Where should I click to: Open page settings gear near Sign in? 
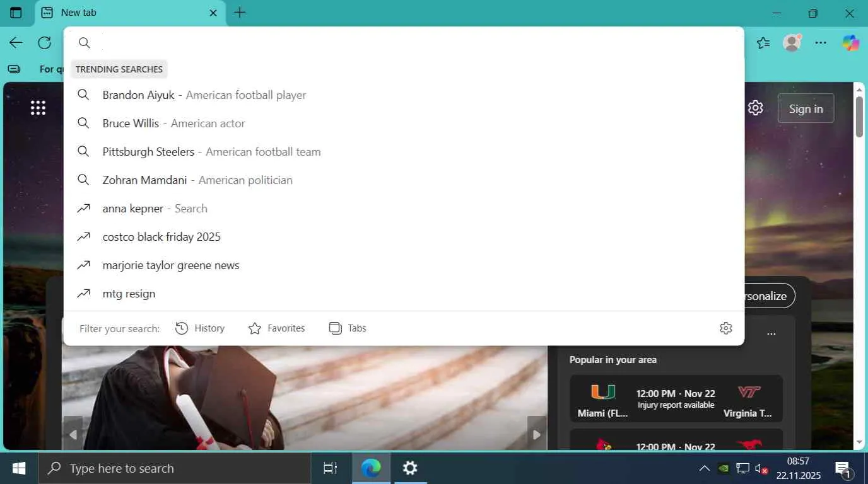(x=755, y=108)
